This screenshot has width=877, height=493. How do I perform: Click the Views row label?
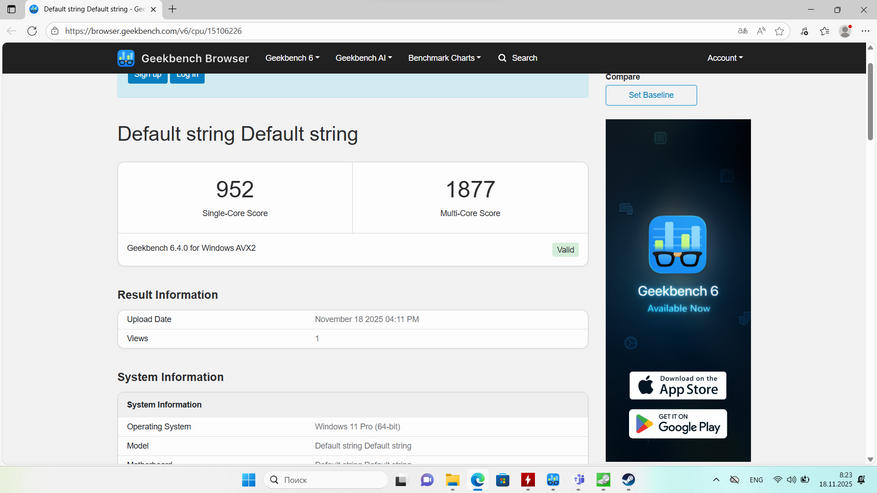tap(138, 338)
